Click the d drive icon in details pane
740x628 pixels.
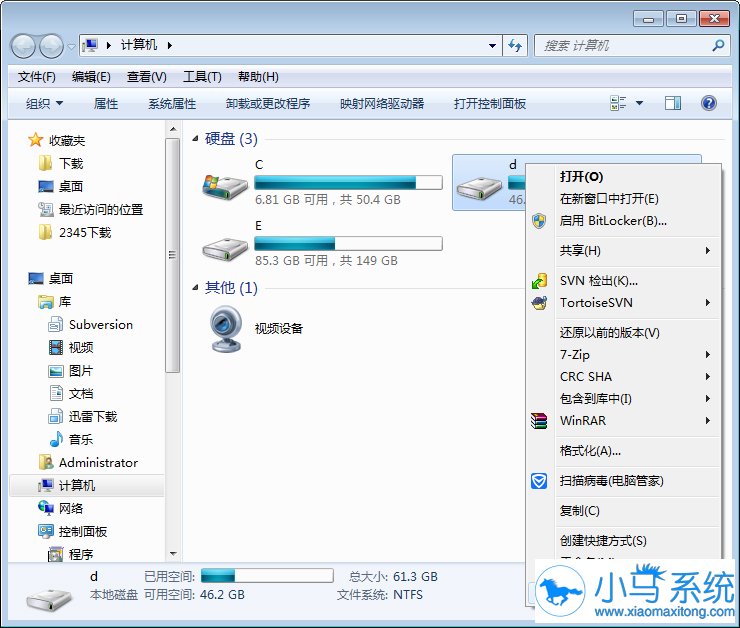[49, 598]
